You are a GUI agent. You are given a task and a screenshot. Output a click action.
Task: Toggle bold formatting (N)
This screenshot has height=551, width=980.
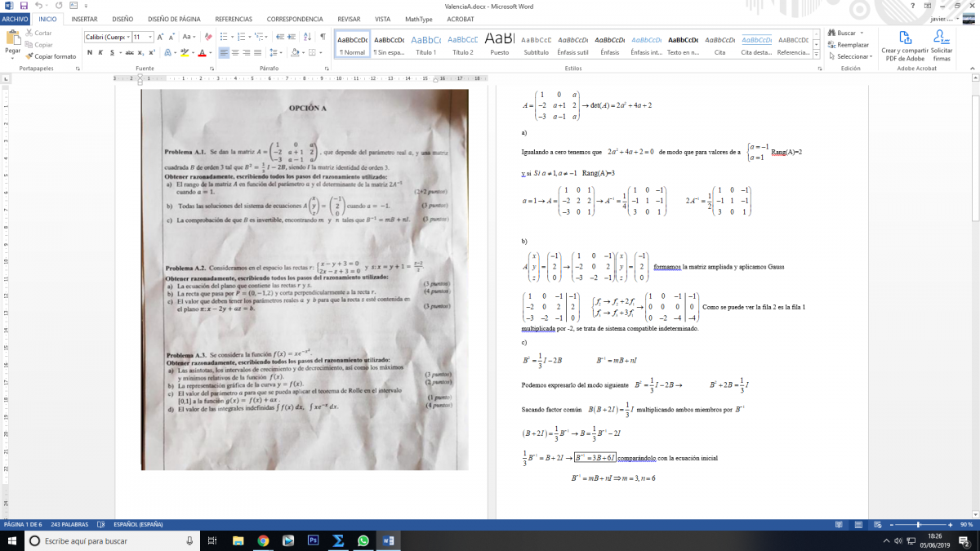point(90,53)
